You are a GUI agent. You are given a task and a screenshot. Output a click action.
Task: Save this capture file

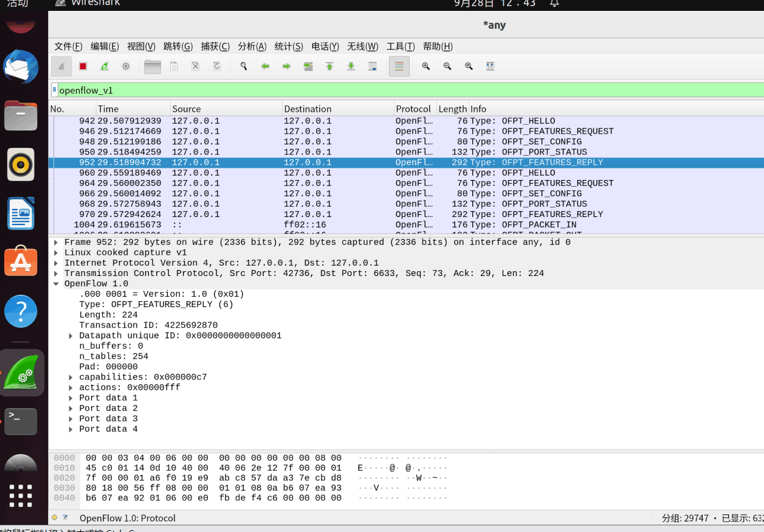point(174,66)
